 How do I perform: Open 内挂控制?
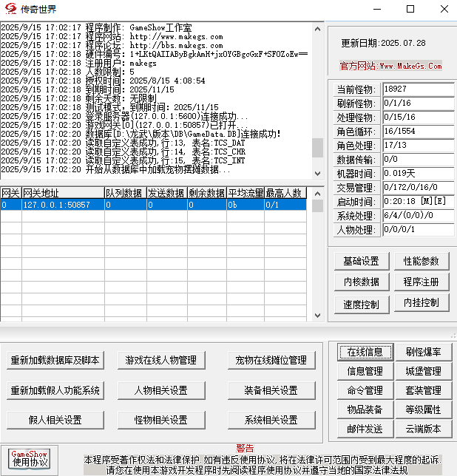click(x=422, y=302)
